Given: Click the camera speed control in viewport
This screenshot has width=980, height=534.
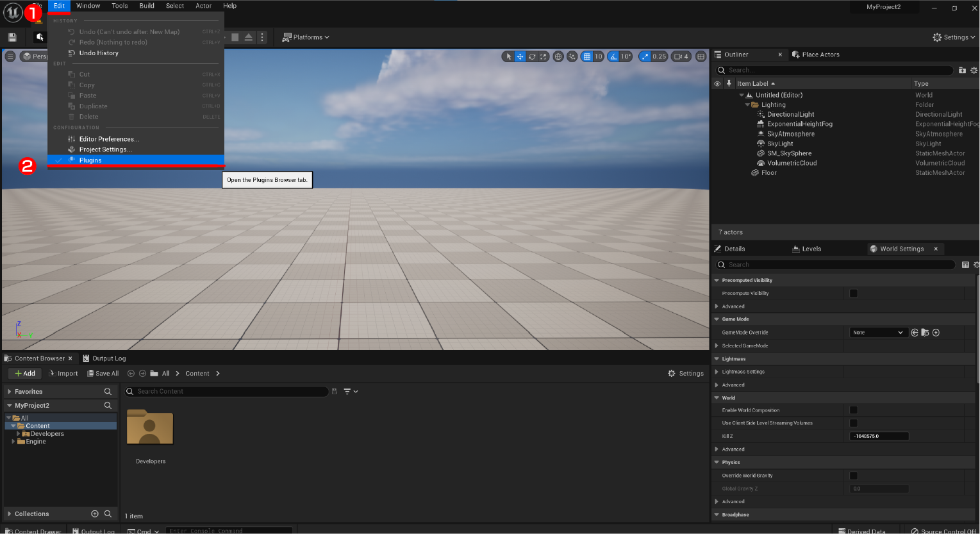Looking at the screenshot, I should tap(679, 56).
